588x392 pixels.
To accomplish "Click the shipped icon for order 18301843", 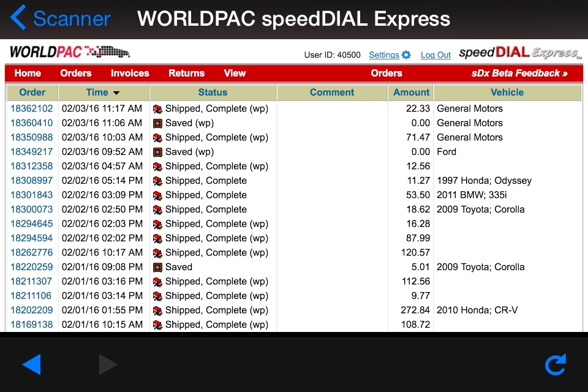I will [158, 195].
